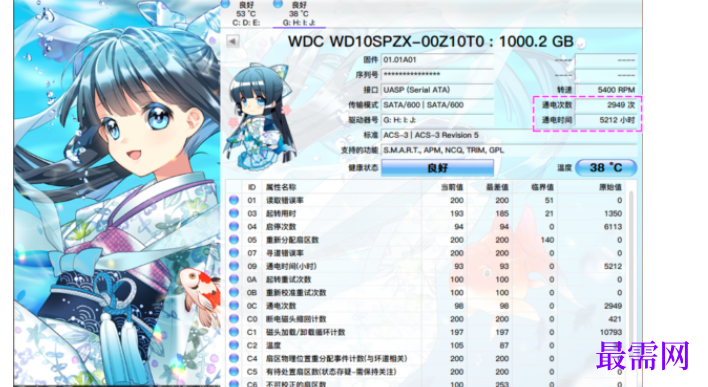Screen dimensions: 708x387
Task: Click the 临界值 column header
Action: coord(542,187)
